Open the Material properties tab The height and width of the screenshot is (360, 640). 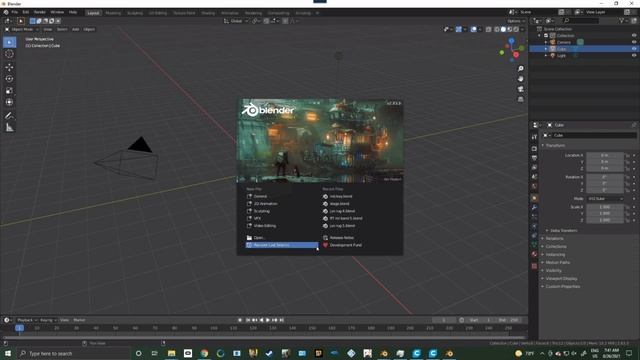pos(534,254)
